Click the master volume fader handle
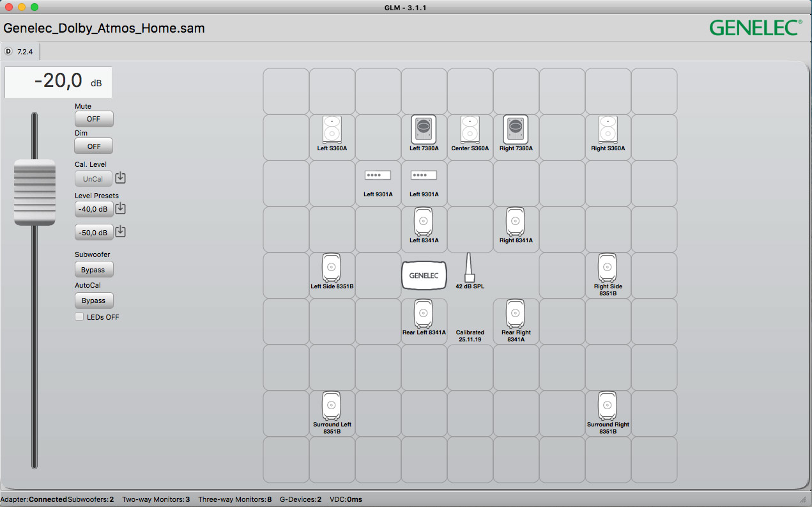This screenshot has height=507, width=812. (x=34, y=192)
